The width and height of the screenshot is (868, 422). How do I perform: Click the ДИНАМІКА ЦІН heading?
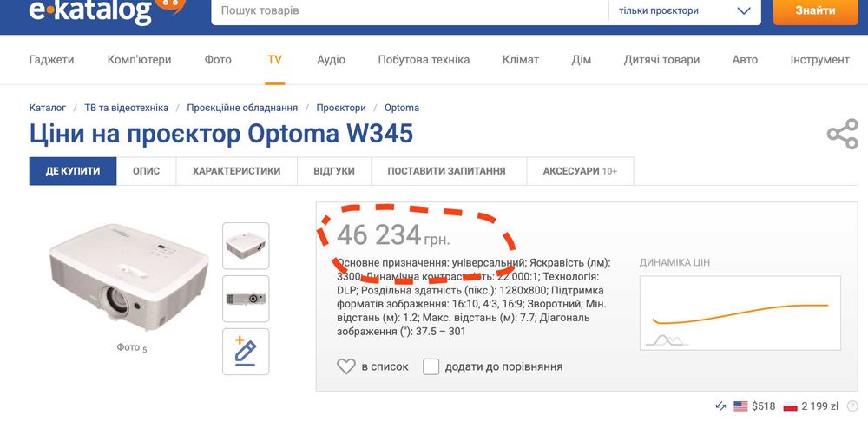click(x=674, y=263)
